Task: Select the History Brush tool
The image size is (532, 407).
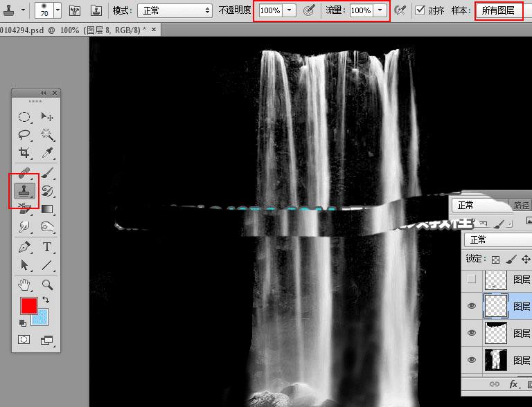Action: coord(47,191)
